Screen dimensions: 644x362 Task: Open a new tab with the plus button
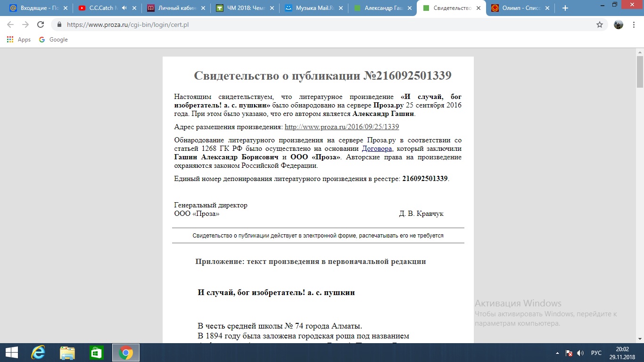(x=565, y=8)
